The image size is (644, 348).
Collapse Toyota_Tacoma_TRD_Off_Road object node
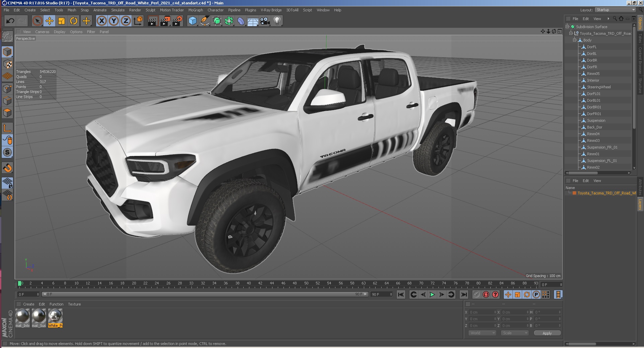coord(571,33)
